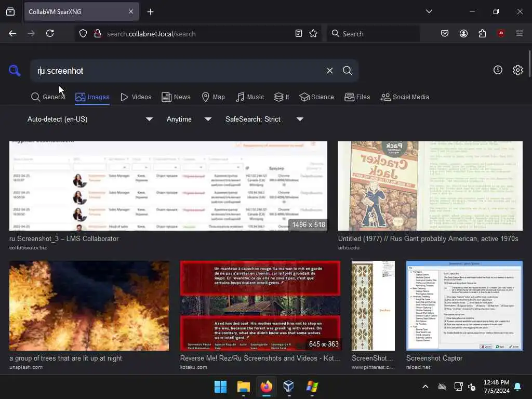The image size is (532, 399).
Task: Open Pocket save button
Action: click(x=445, y=33)
